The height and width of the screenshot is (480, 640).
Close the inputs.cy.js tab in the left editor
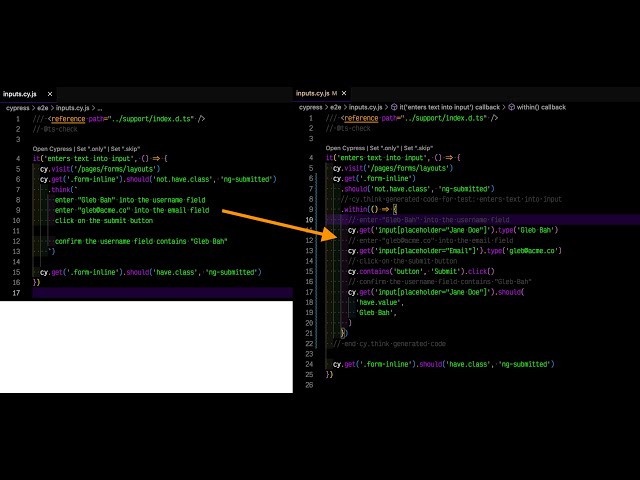(50, 94)
